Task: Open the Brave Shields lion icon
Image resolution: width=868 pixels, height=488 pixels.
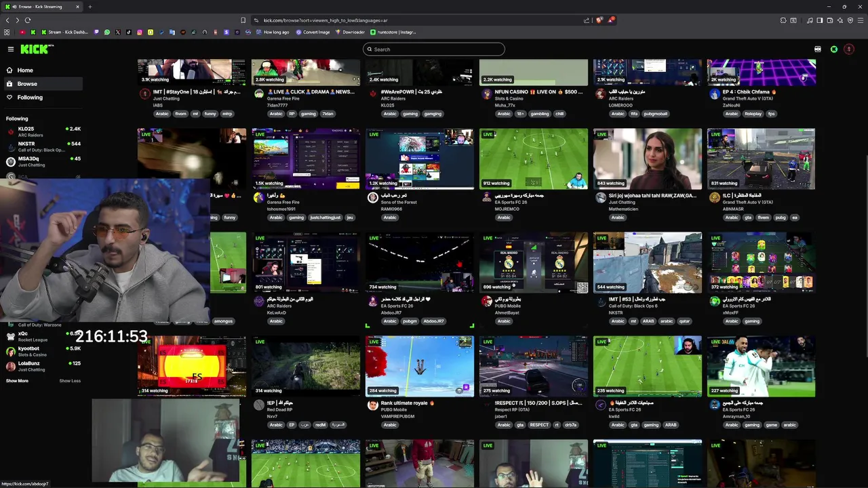Action: tap(599, 20)
